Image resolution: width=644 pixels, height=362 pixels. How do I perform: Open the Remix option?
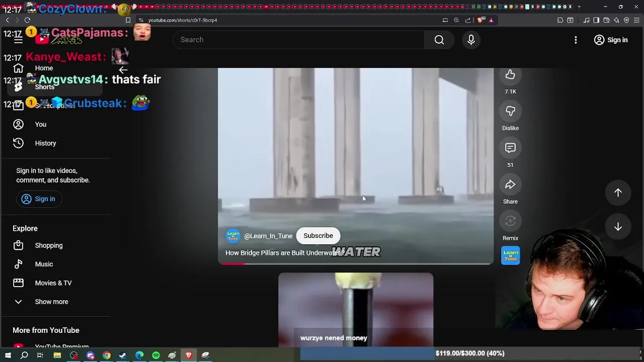(510, 222)
